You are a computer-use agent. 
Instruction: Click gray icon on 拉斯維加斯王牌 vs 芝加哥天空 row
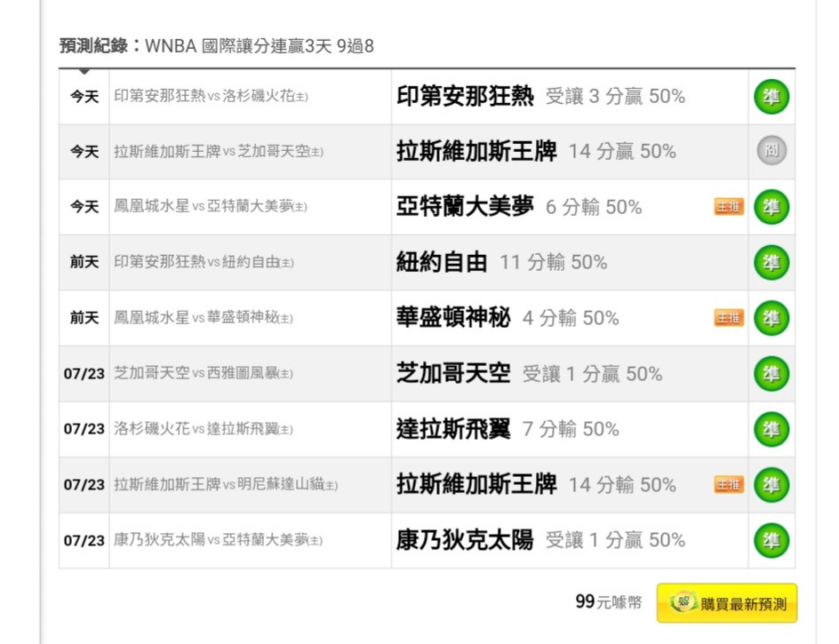(x=771, y=151)
